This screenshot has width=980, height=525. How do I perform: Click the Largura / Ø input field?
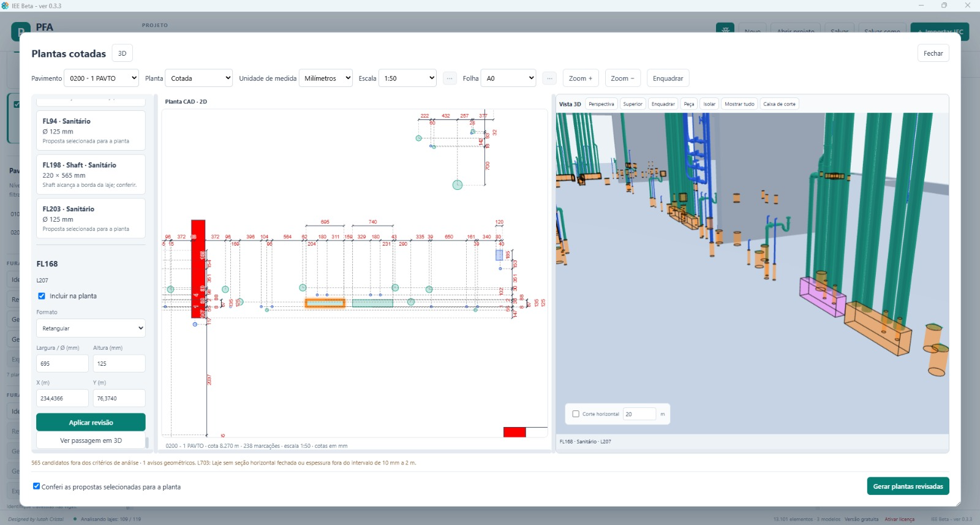click(62, 363)
